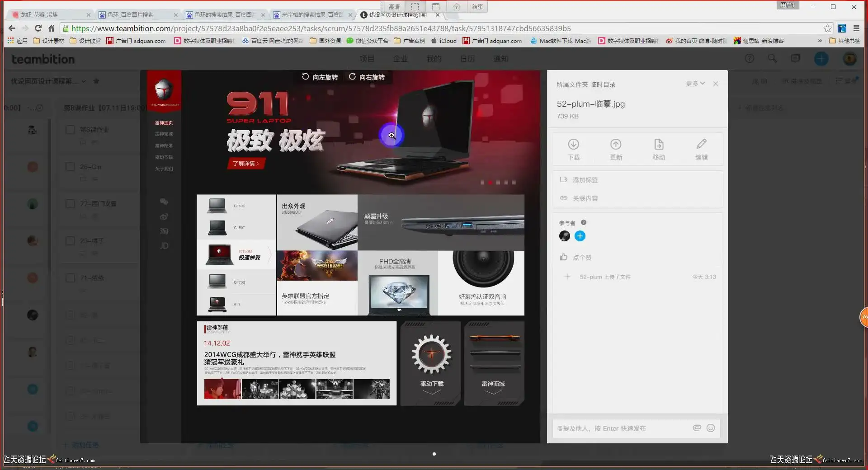Click the 52-plum-临摹.jpg file name
The width and height of the screenshot is (868, 470).
tap(591, 104)
